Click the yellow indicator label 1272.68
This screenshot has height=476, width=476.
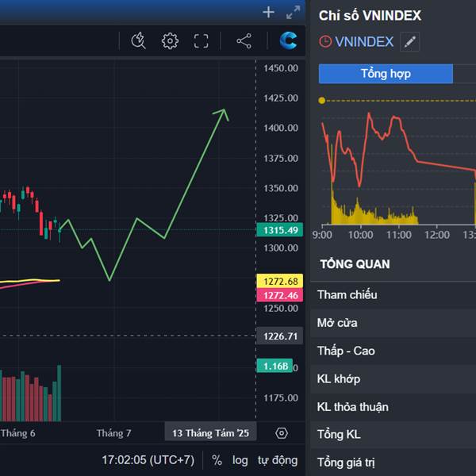tap(279, 281)
